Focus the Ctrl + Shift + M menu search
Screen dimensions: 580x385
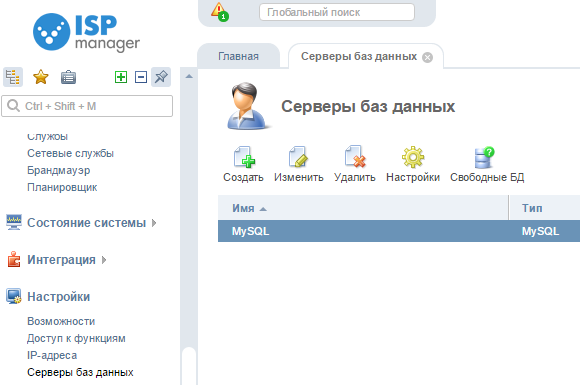[87, 106]
